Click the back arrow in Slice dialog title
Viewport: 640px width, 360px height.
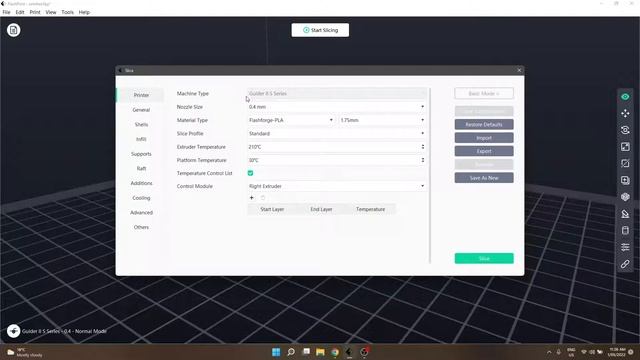point(120,70)
